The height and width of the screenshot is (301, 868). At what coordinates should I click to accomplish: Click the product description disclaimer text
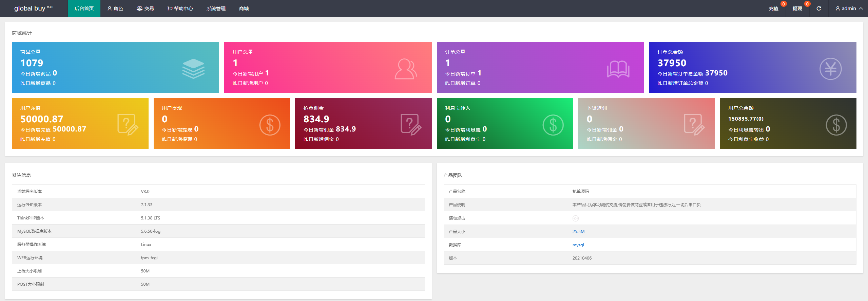coord(636,205)
